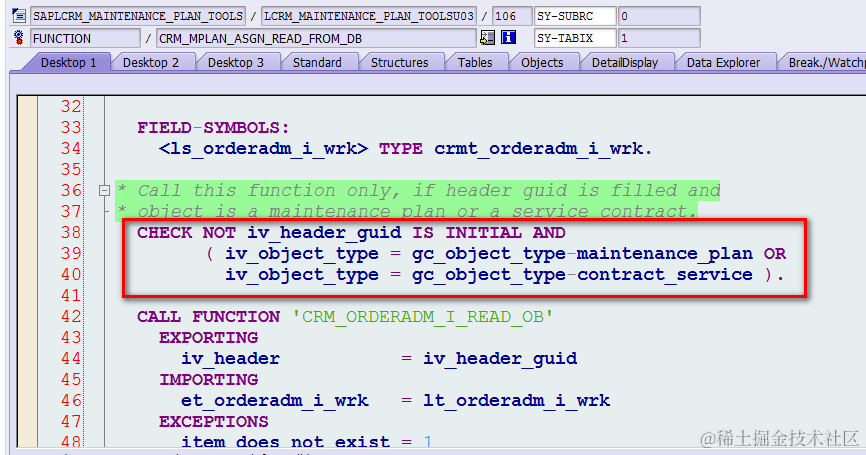Click the comment 'object is a maintenance plan' line

tap(407, 211)
